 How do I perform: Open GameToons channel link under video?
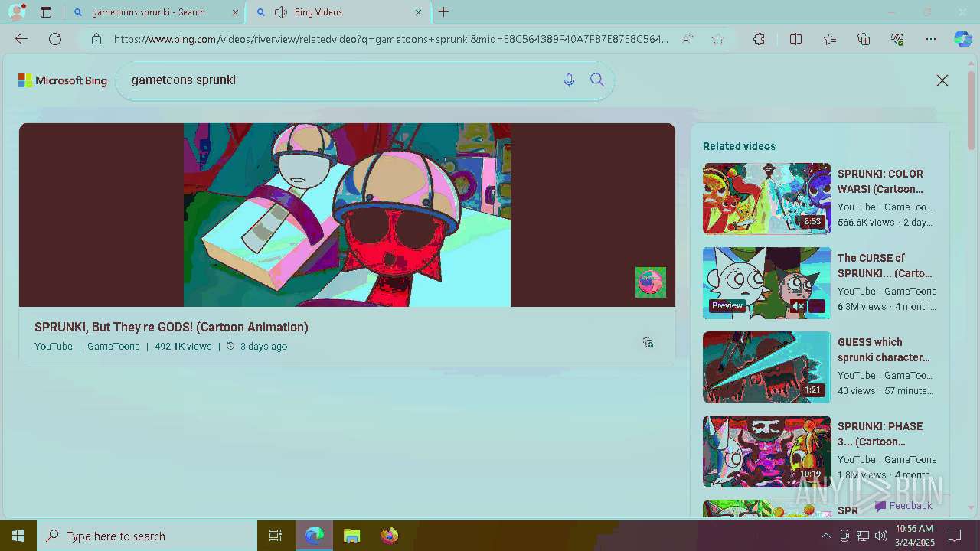tap(113, 346)
